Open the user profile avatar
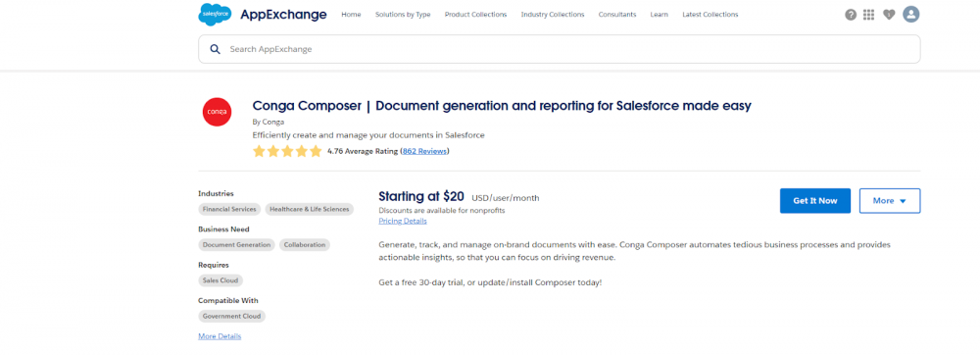980x355 pixels. (x=911, y=14)
